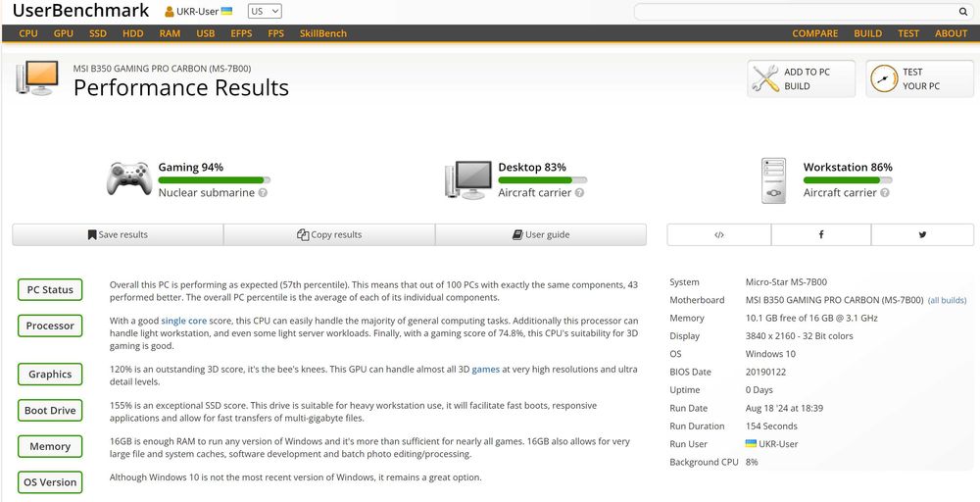Viewport: 980px width, 502px height.
Task: Open the SkillBench menu
Action: click(323, 33)
